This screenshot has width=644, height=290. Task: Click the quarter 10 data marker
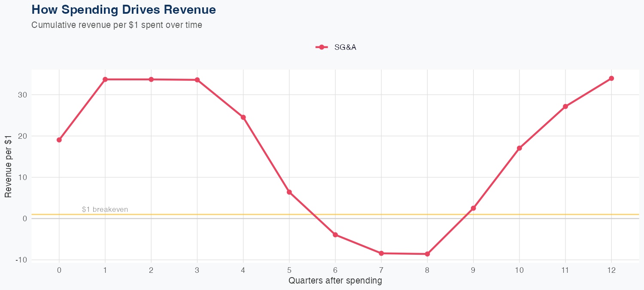click(519, 148)
